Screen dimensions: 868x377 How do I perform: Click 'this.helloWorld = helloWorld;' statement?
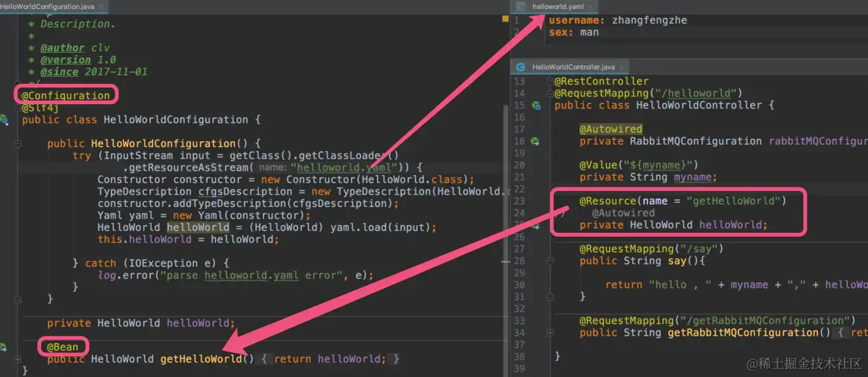pyautogui.click(x=188, y=239)
